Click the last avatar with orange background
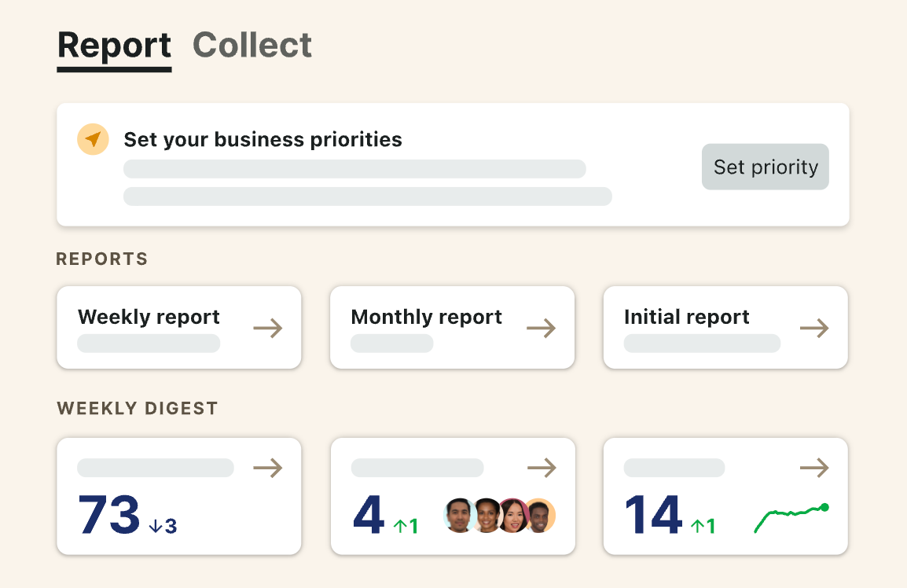907x588 pixels. tap(541, 516)
